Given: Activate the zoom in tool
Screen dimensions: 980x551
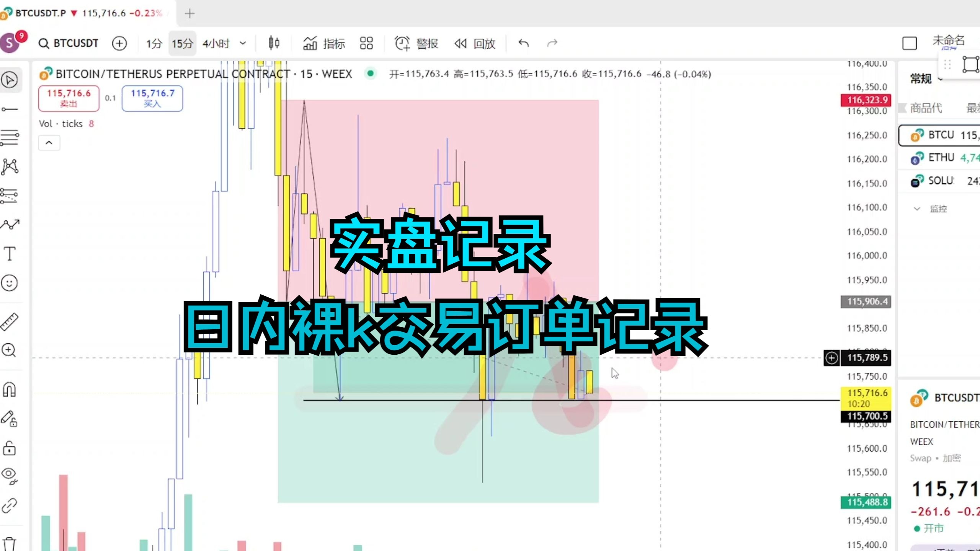Looking at the screenshot, I should point(10,350).
